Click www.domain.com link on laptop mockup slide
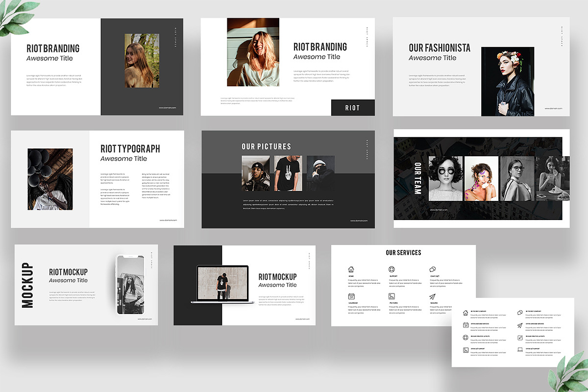The height and width of the screenshot is (392, 588). [303, 319]
